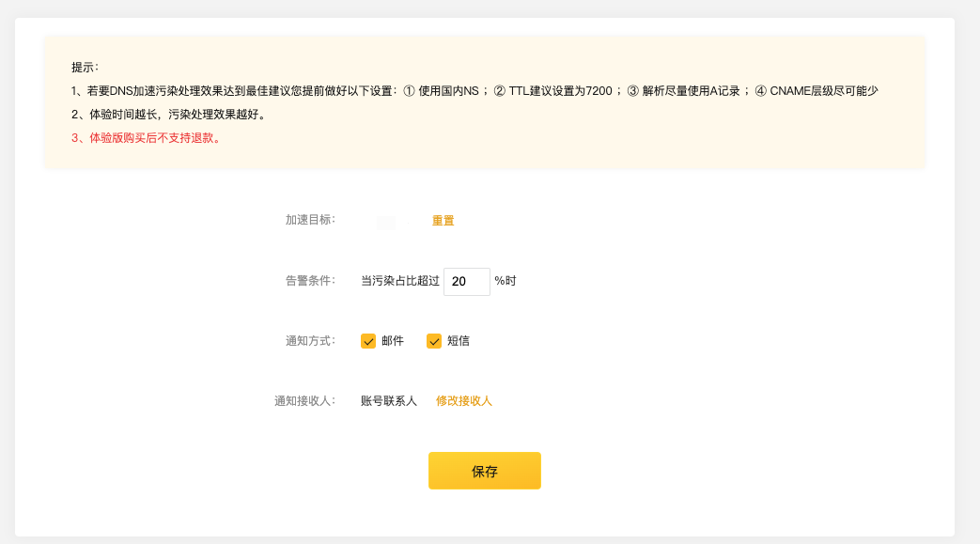This screenshot has height=544, width=980.
Task: Click the pollution percentage input showing 20
Action: [466, 281]
